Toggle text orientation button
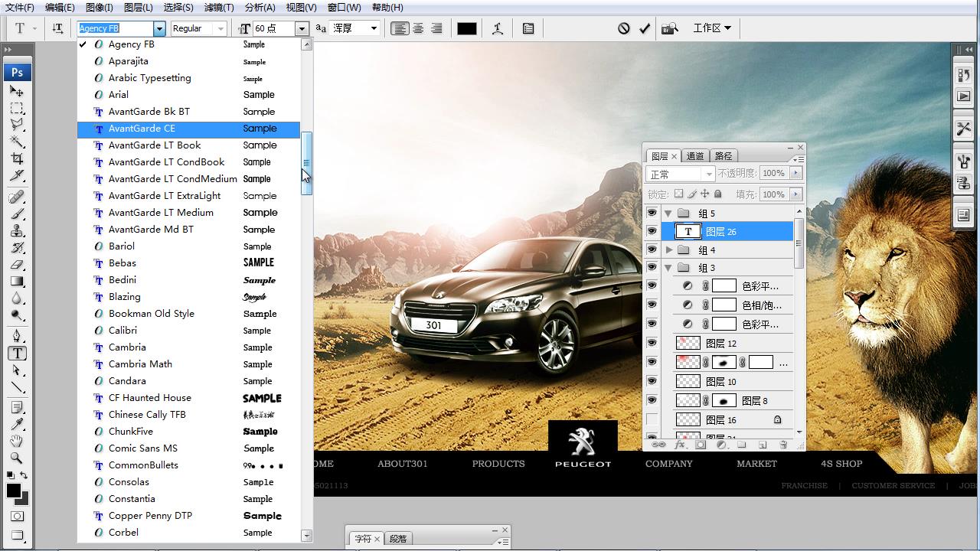Image resolution: width=980 pixels, height=551 pixels. 57,28
